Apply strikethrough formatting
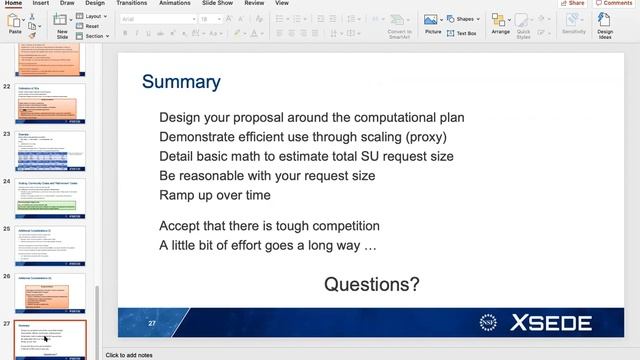Screen dimensions: 640x360 point(160,33)
